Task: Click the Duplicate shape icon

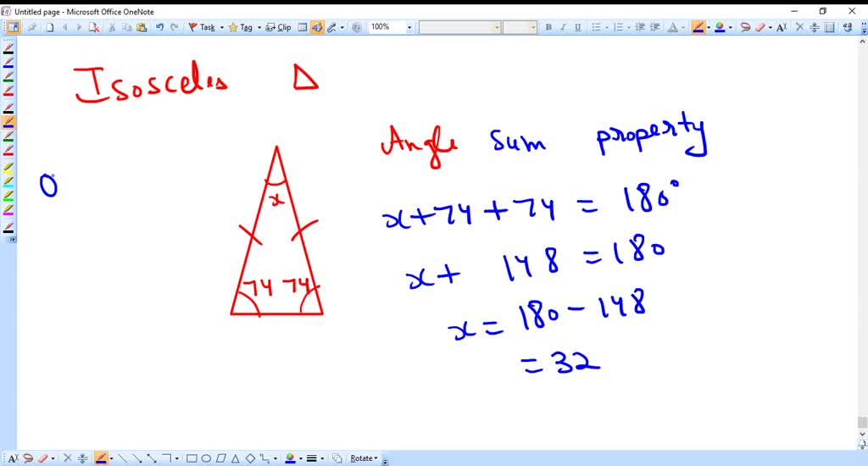Action: [337, 458]
